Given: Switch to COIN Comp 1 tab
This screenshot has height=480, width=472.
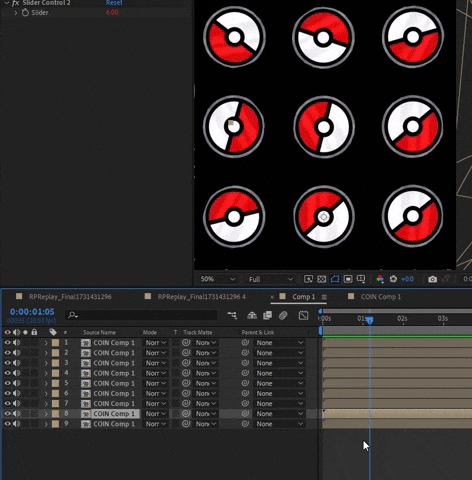Looking at the screenshot, I should click(381, 297).
